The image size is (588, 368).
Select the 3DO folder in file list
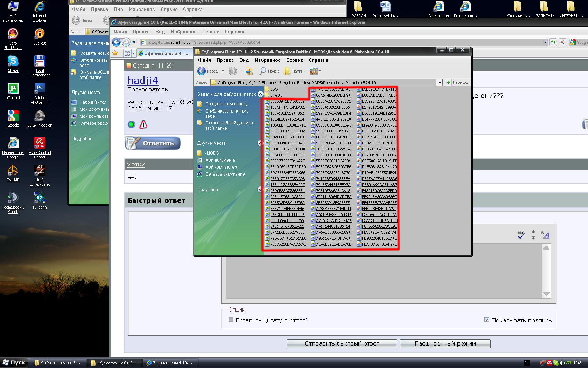(x=271, y=89)
